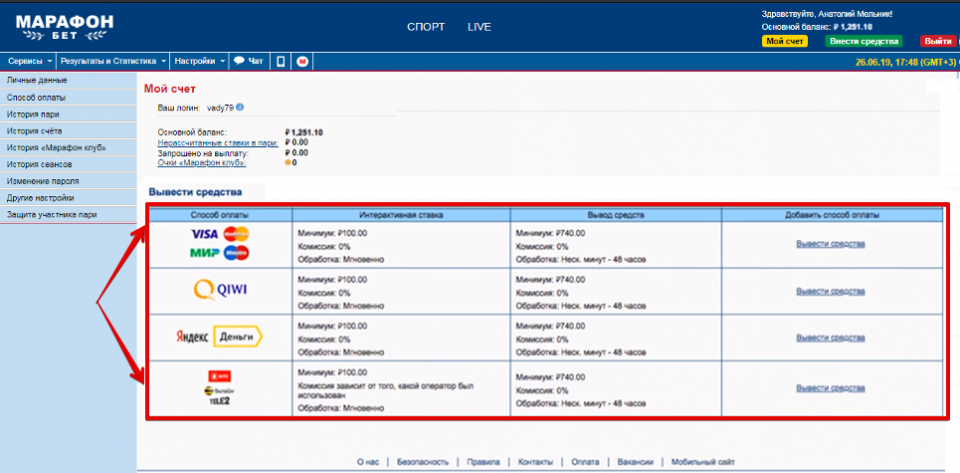Click the yellow Мой счет button

tap(785, 41)
